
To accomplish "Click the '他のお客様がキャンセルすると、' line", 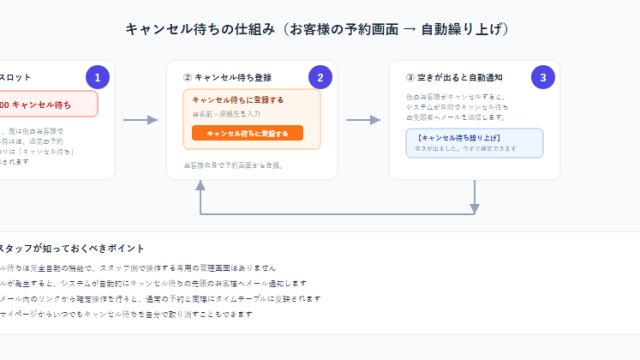I will tap(456, 97).
